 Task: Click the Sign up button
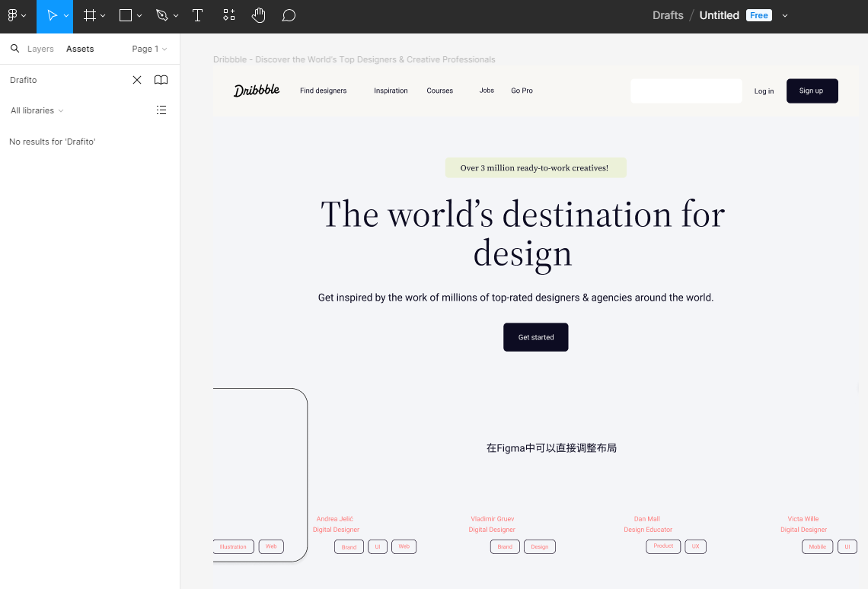point(812,91)
